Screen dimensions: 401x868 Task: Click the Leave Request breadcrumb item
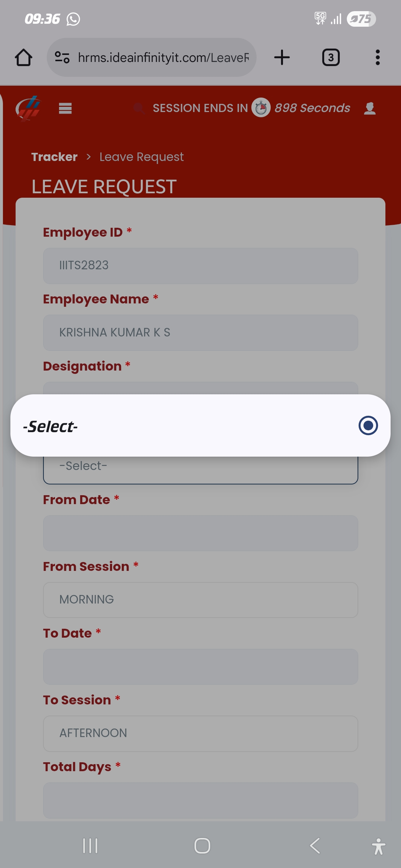[141, 157]
